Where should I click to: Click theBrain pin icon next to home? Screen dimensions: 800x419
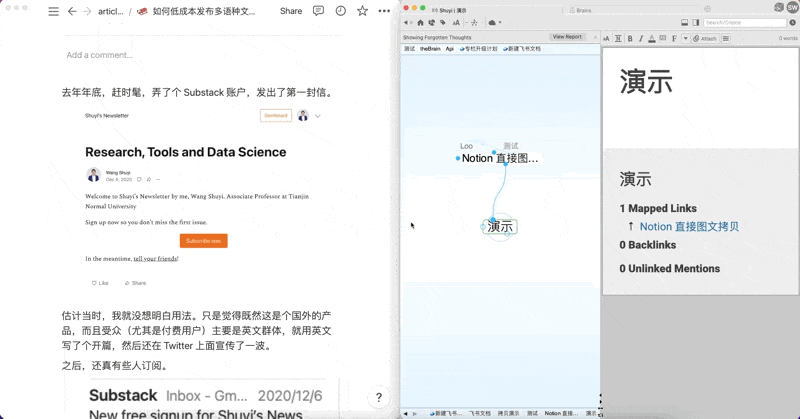coord(432,22)
